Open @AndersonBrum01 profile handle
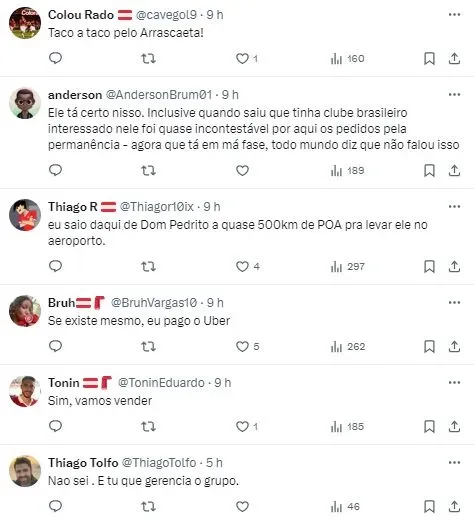Viewport: 474px width, 522px height. 159,95
